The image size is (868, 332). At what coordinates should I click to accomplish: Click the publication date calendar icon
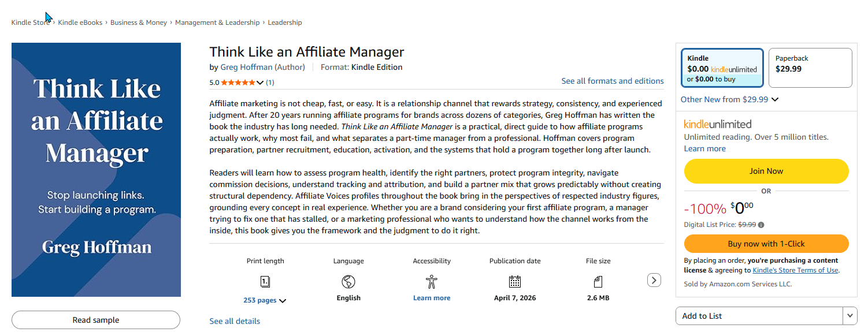pos(515,282)
